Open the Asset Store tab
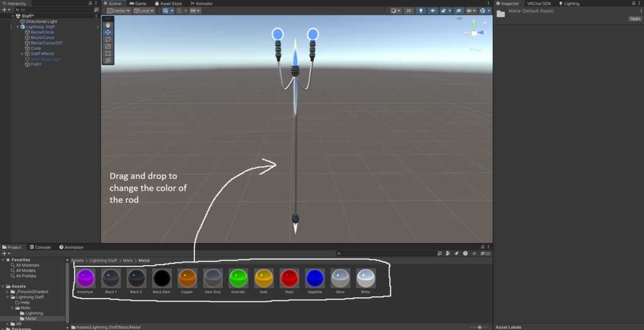The width and height of the screenshot is (644, 330). 168,3
